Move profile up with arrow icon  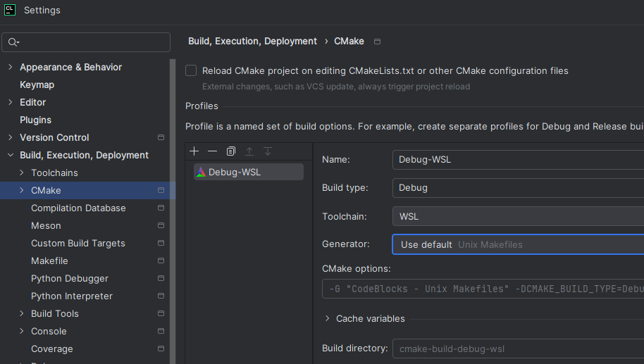click(249, 151)
